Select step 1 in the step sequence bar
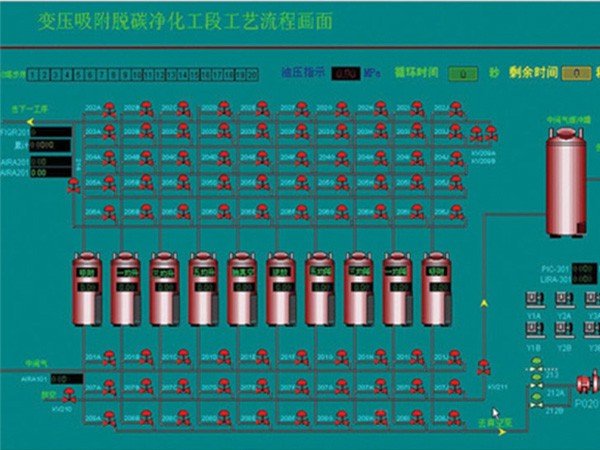The height and width of the screenshot is (450, 600). point(32,74)
